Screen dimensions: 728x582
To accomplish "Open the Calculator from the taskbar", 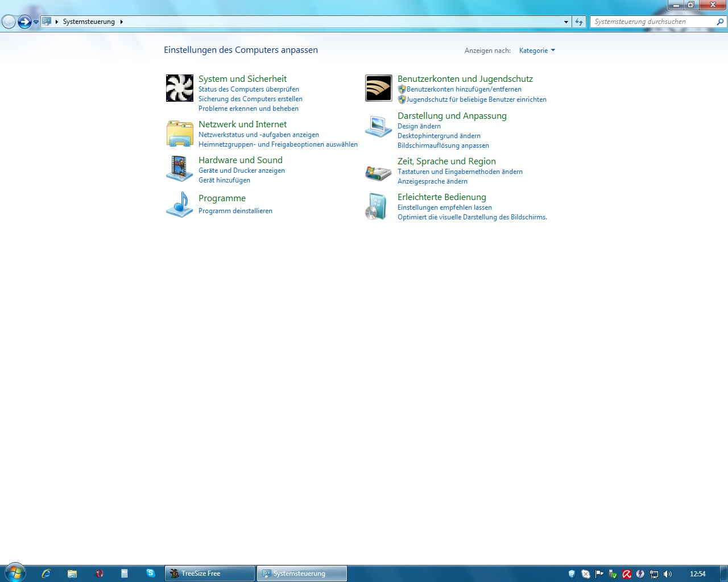I will tap(125, 573).
